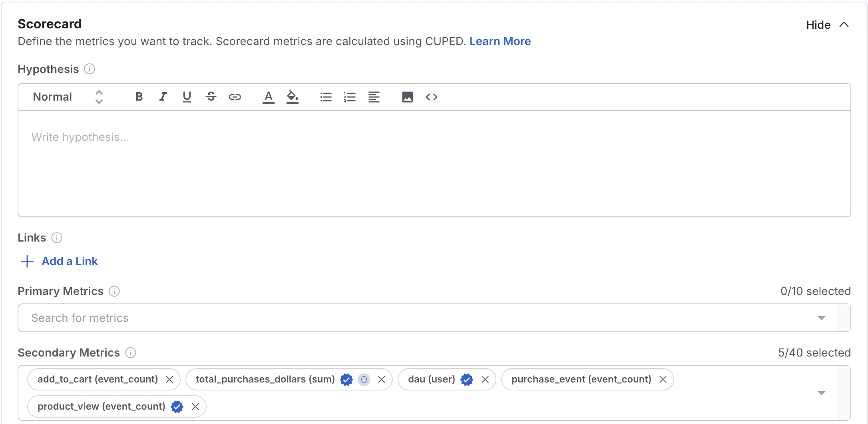Expand the Secondary Metrics dropdown
868x424 pixels.
tap(822, 393)
